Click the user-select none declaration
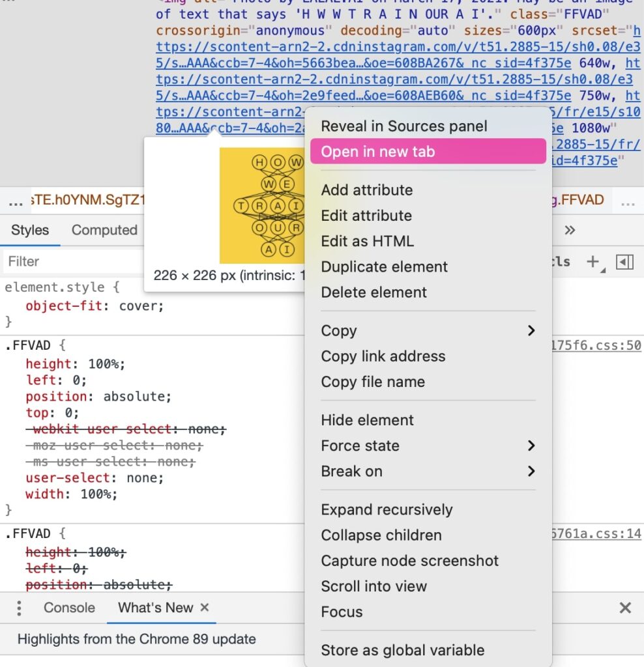 pos(95,477)
